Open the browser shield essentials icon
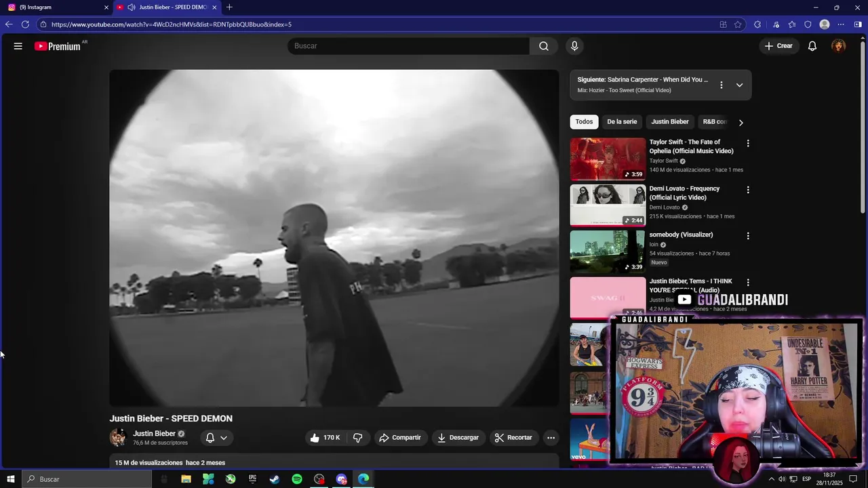868x488 pixels. [808, 24]
